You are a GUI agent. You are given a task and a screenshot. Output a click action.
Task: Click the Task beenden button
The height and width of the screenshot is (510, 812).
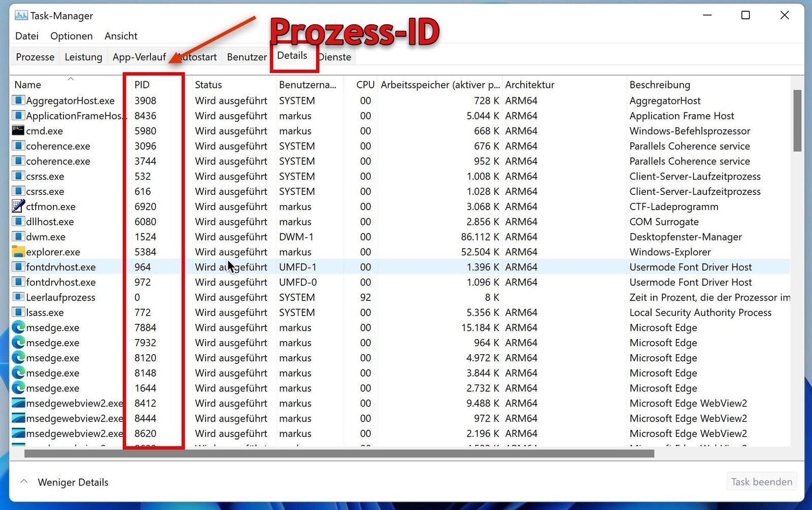coord(761,482)
